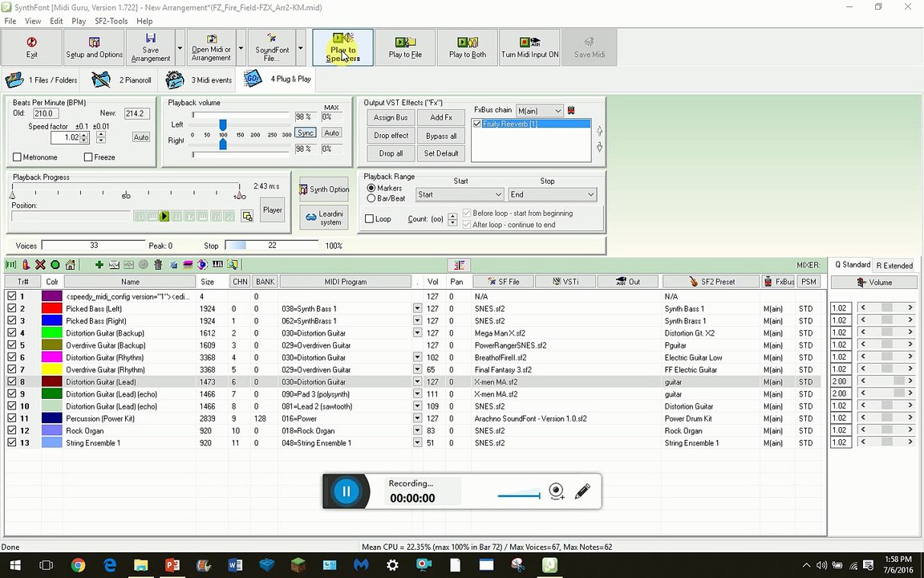The height and width of the screenshot is (578, 924).
Task: Open the playback range Stop dropdown
Action: point(590,194)
